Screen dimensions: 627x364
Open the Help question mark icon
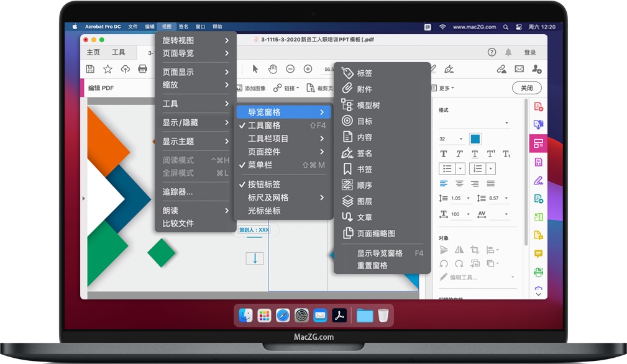[x=492, y=53]
